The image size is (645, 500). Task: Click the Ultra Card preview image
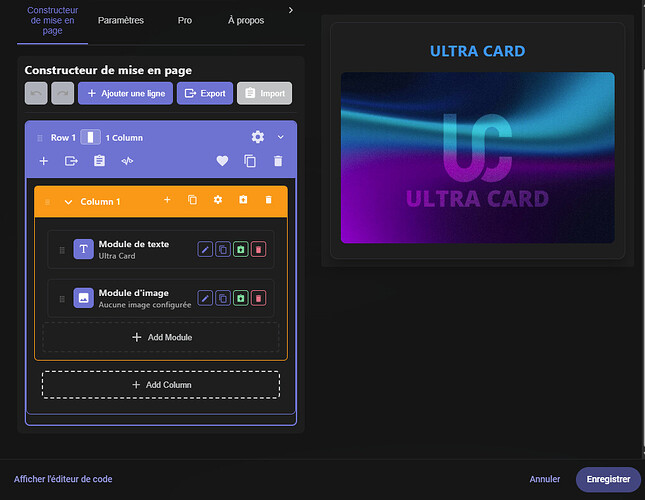click(478, 157)
